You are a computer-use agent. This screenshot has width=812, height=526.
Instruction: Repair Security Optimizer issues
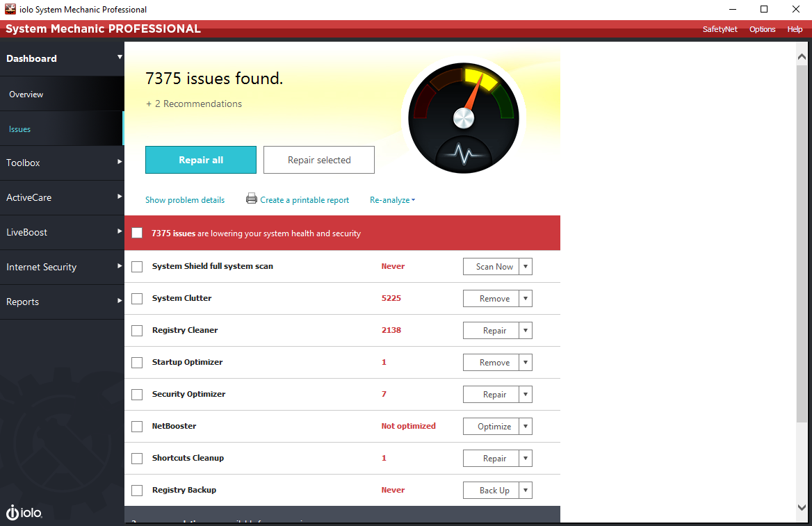tap(491, 395)
